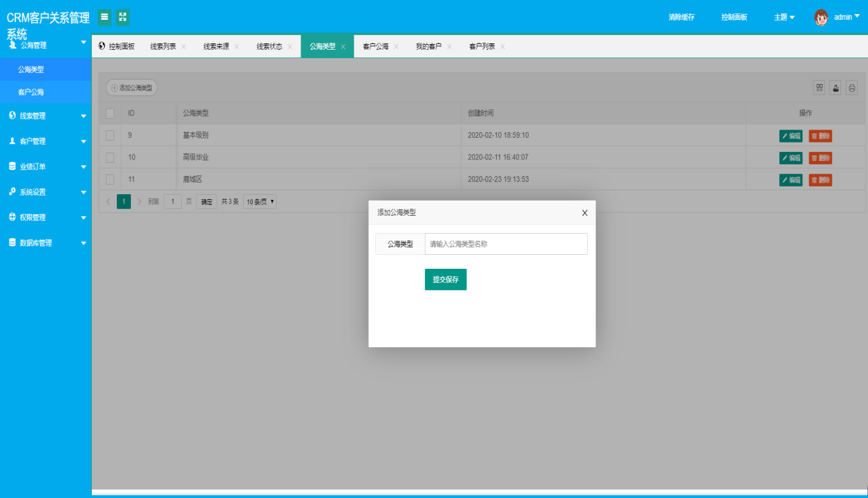Switch to the 我的客户 tab
The width and height of the screenshot is (868, 498).
429,47
